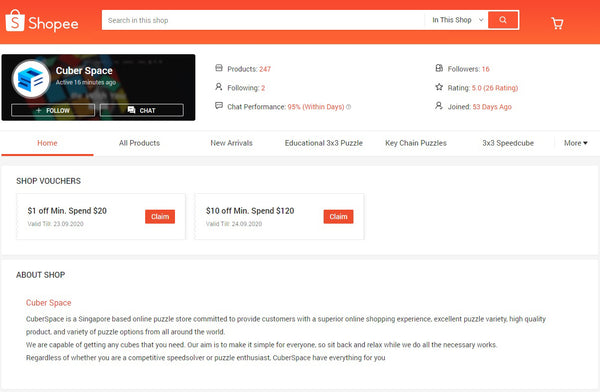
Task: Click the Rating star icon
Action: (x=439, y=87)
